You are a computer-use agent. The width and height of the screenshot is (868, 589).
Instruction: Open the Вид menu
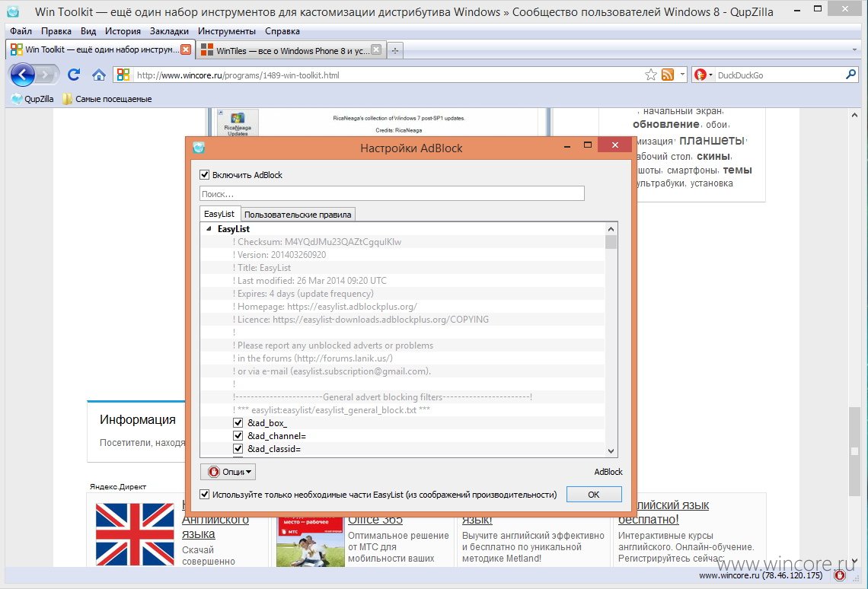[x=88, y=31]
